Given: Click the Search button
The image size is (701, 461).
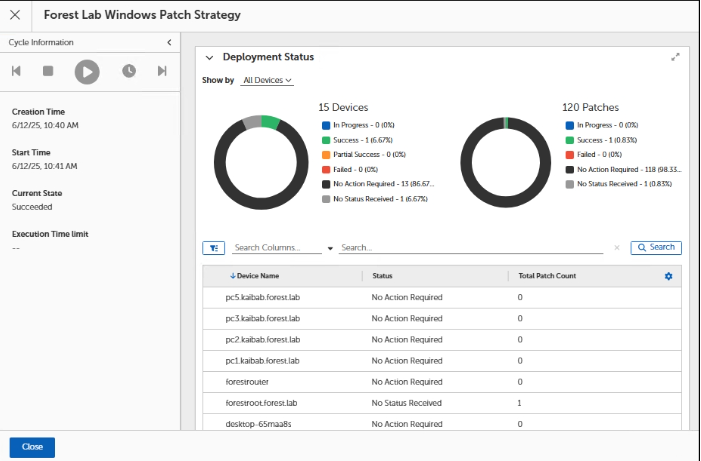Looking at the screenshot, I should coord(656,247).
